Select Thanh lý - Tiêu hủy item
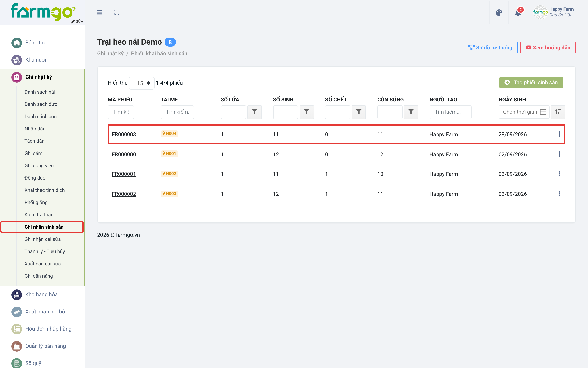 (45, 251)
